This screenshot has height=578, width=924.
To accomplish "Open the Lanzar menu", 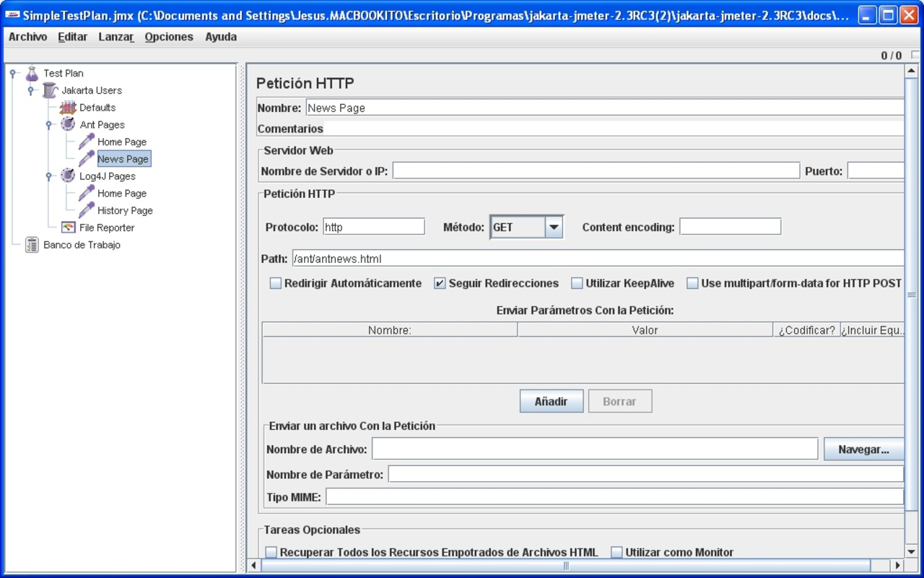I will [x=116, y=37].
